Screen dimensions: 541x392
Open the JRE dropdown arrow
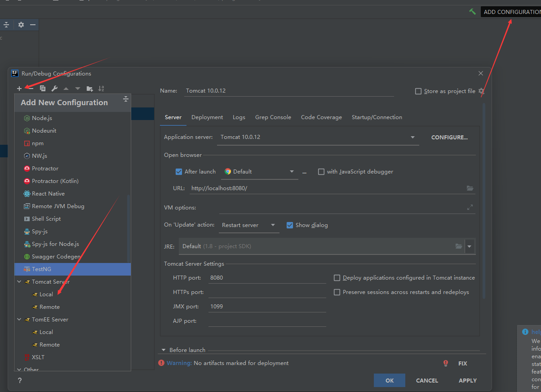(470, 246)
